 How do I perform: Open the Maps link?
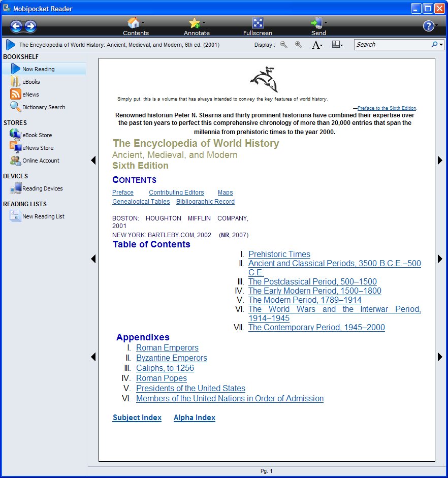(225, 193)
